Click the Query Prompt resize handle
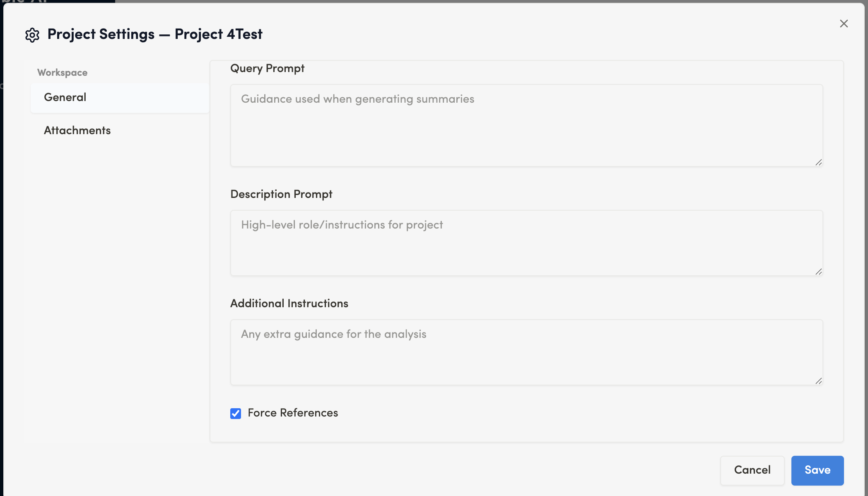868x496 pixels. 818,162
